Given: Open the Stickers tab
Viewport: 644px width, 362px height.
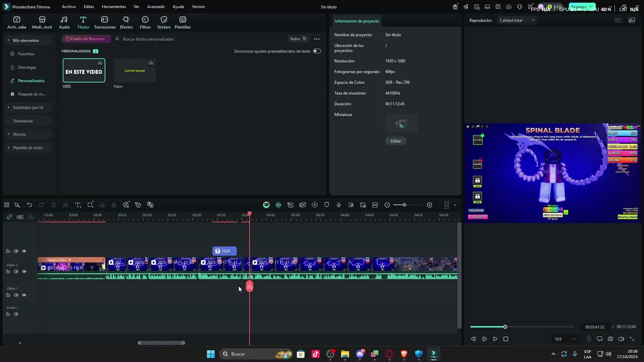Looking at the screenshot, I should pyautogui.click(x=164, y=23).
